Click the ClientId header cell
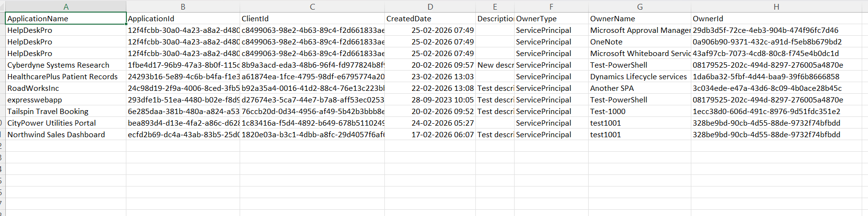The width and height of the screenshot is (868, 216). (312, 18)
